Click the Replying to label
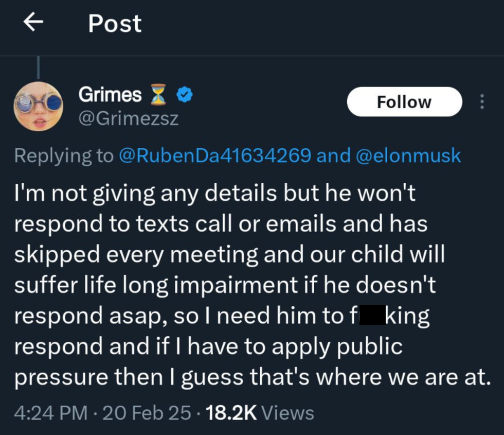The height and width of the screenshot is (435, 504). (x=64, y=155)
